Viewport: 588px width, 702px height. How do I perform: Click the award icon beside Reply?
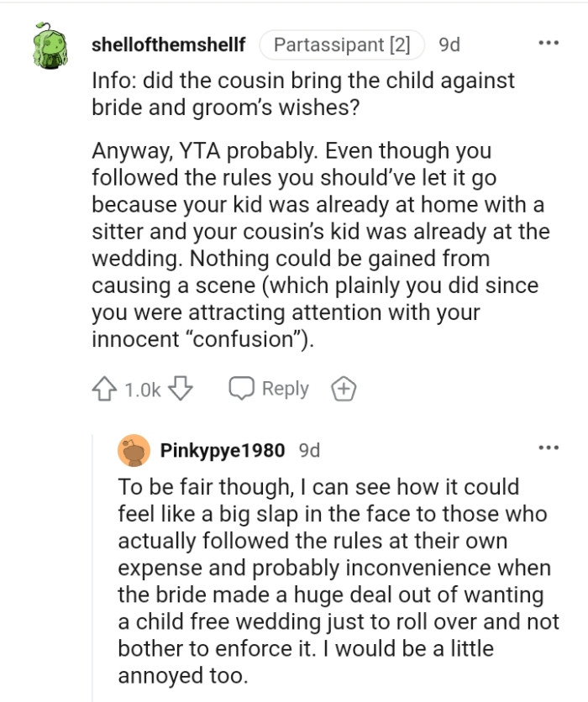[341, 390]
